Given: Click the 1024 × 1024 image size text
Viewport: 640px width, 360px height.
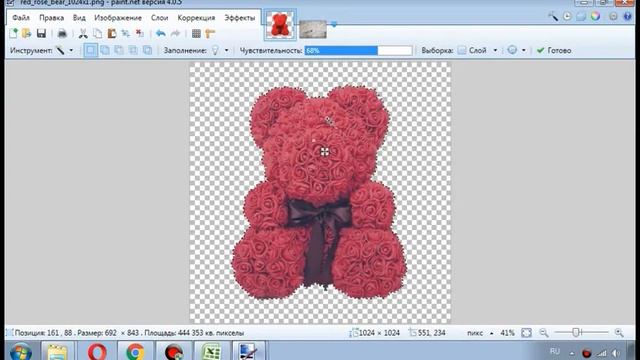Looking at the screenshot, I should 379,333.
